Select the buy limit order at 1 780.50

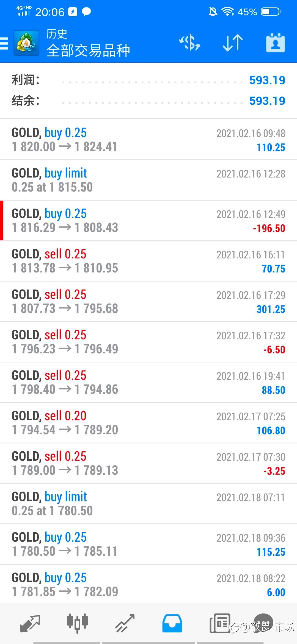coord(148,504)
